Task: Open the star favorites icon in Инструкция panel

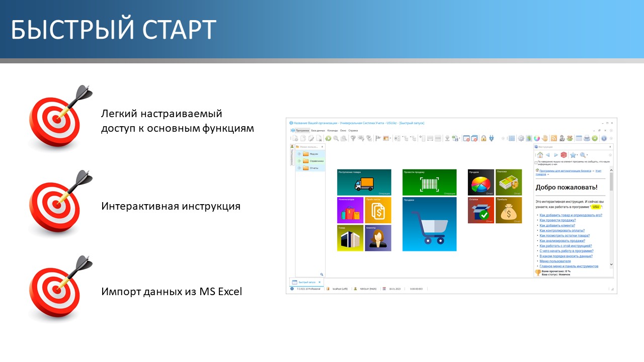Action: point(573,154)
